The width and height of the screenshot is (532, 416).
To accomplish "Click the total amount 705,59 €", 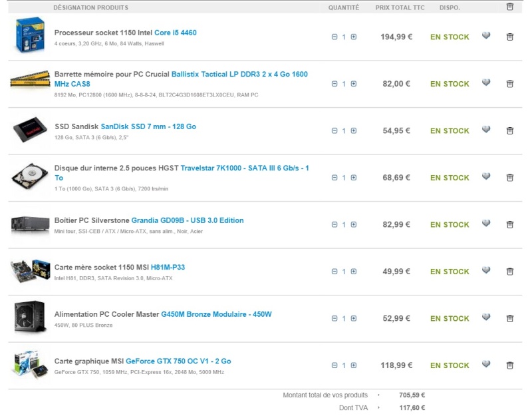I will point(412,395).
